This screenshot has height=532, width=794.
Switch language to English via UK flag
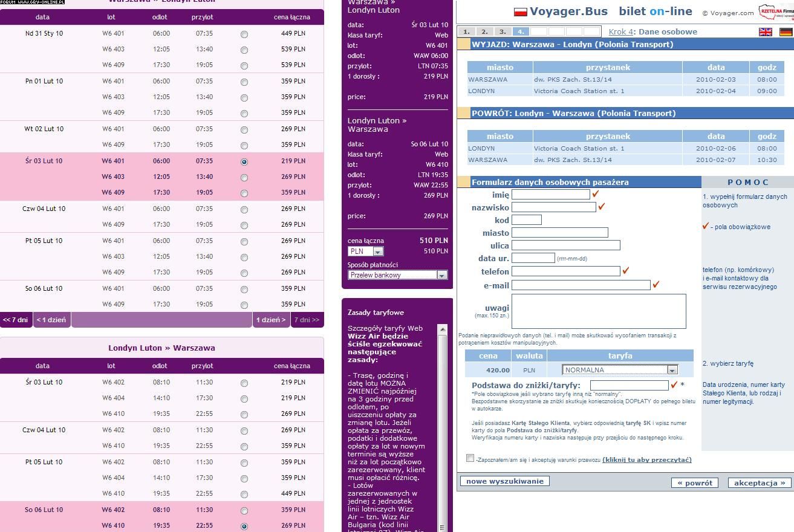pos(766,32)
